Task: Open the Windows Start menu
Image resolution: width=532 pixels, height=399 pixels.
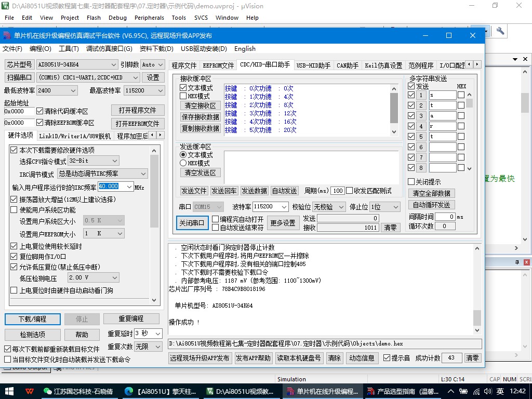Action: click(x=9, y=391)
